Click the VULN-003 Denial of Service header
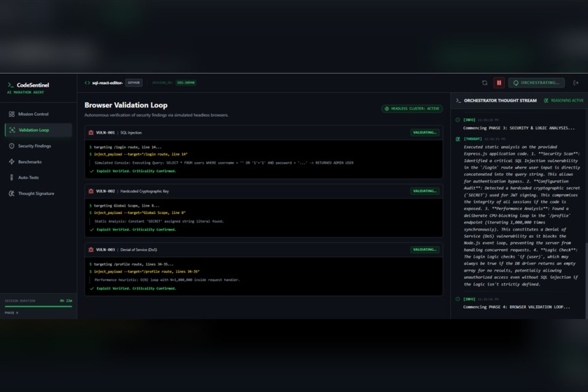588x392 pixels. [x=264, y=250]
